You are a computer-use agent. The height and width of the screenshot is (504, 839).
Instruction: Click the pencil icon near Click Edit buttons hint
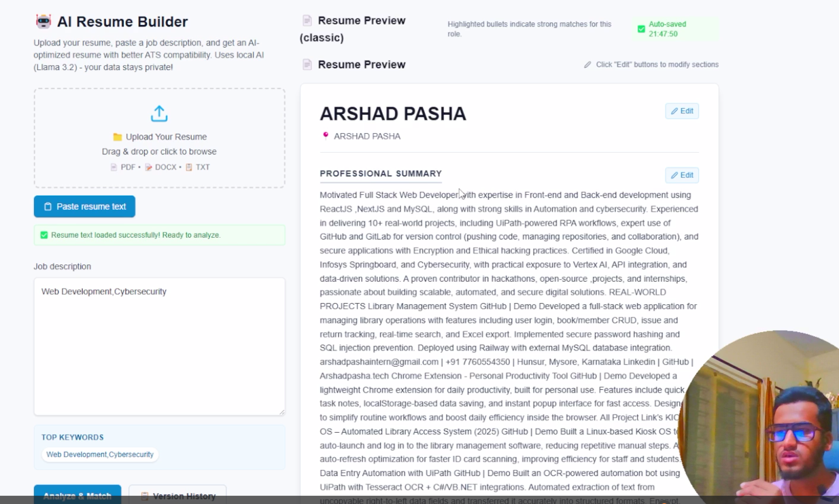587,65
